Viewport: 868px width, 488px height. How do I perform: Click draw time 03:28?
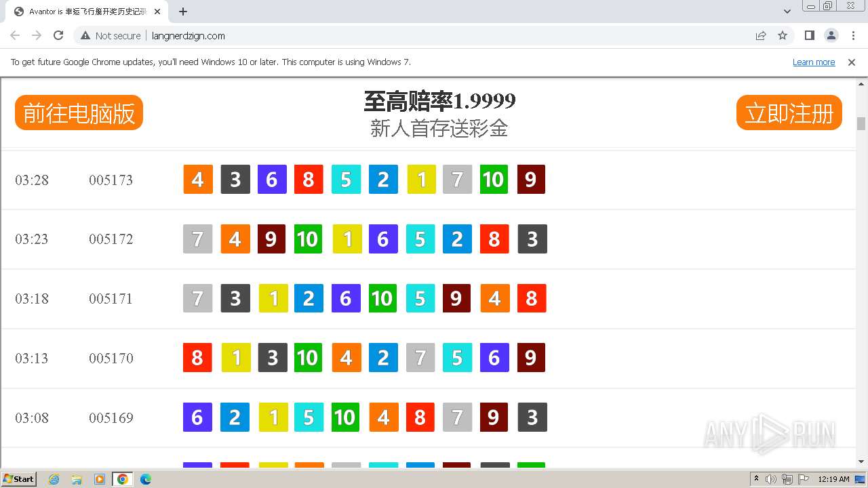coord(32,180)
